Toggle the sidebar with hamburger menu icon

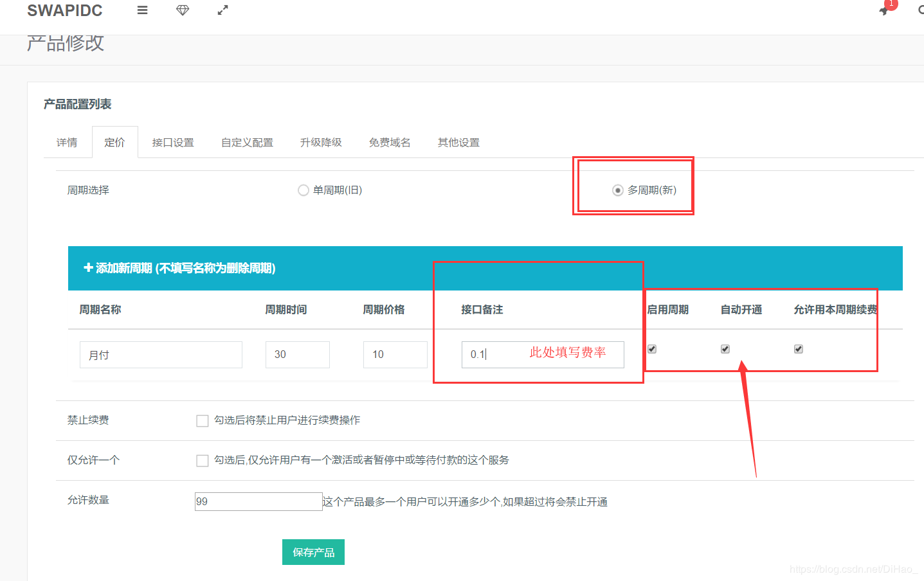point(142,10)
